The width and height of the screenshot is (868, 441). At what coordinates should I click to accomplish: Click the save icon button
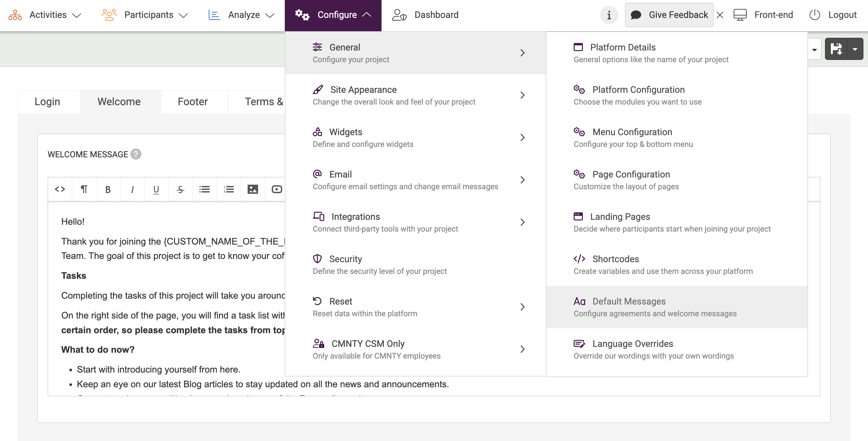tap(836, 49)
